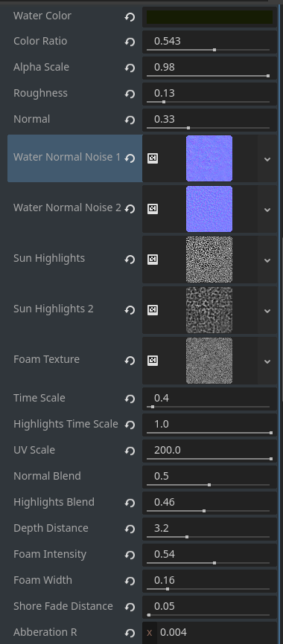Click the Water Normal Noise 2 texture preview
This screenshot has height=644, width=283.
(x=209, y=209)
